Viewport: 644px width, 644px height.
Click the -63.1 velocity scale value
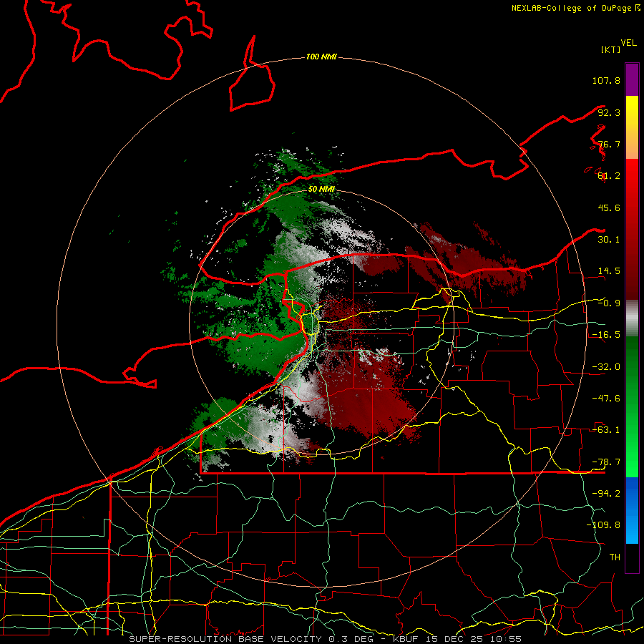click(606, 430)
